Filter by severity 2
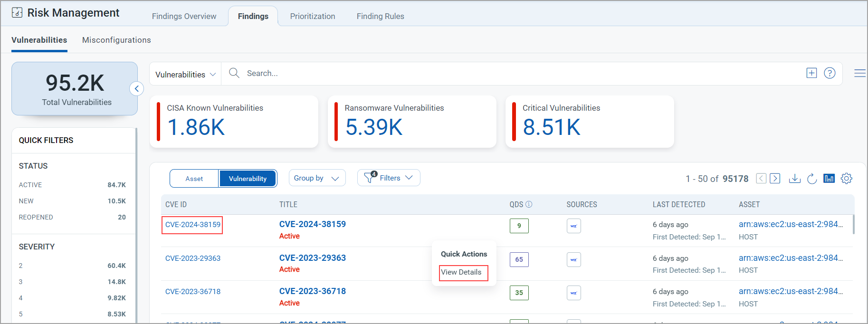The height and width of the screenshot is (324, 868). click(72, 266)
